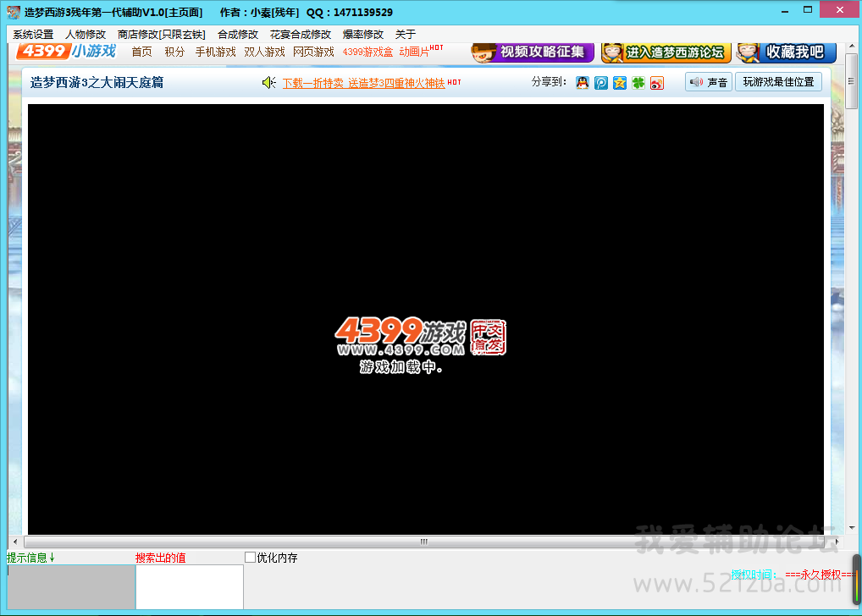Minimize the 造梦西游3 helper window
Screen dimensions: 862x616
[x=785, y=10]
